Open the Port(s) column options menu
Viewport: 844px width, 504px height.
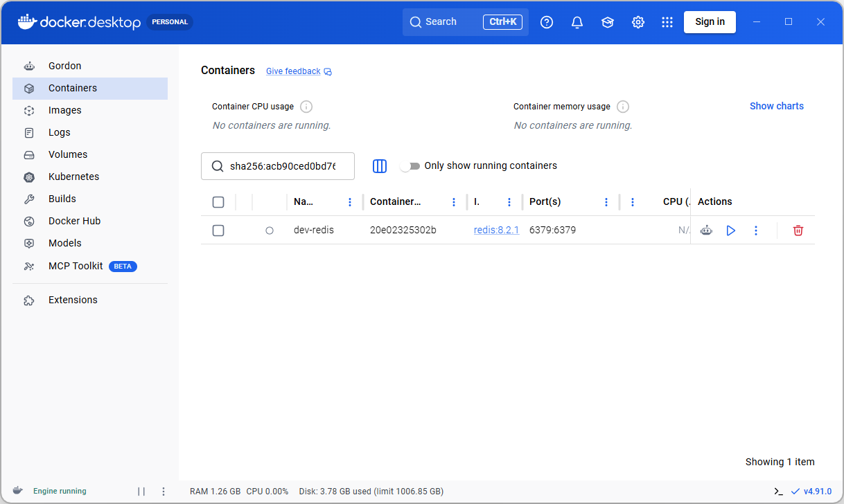pyautogui.click(x=606, y=202)
